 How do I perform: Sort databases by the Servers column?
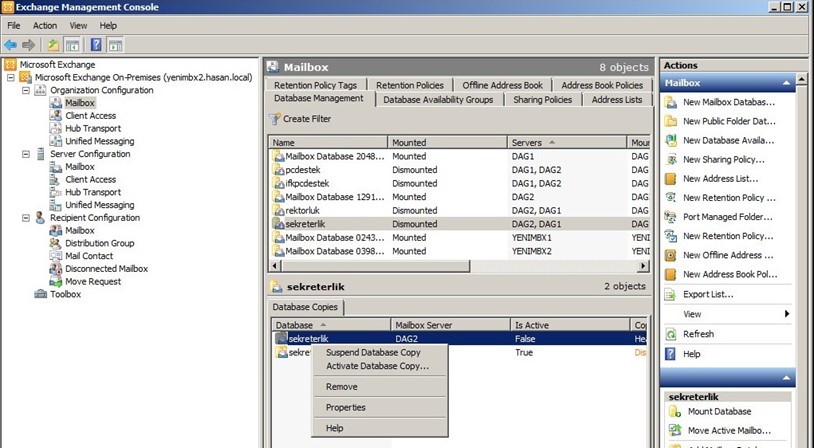tap(567, 142)
